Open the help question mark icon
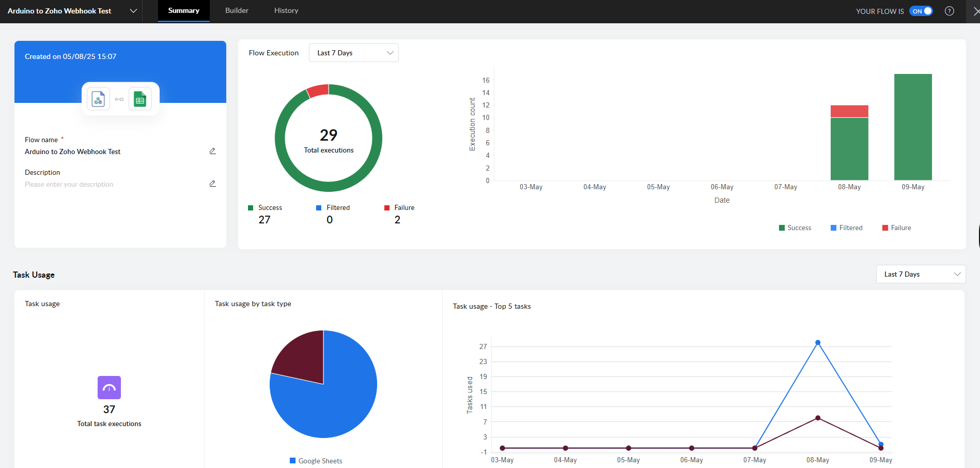This screenshot has width=980, height=468. tap(949, 11)
